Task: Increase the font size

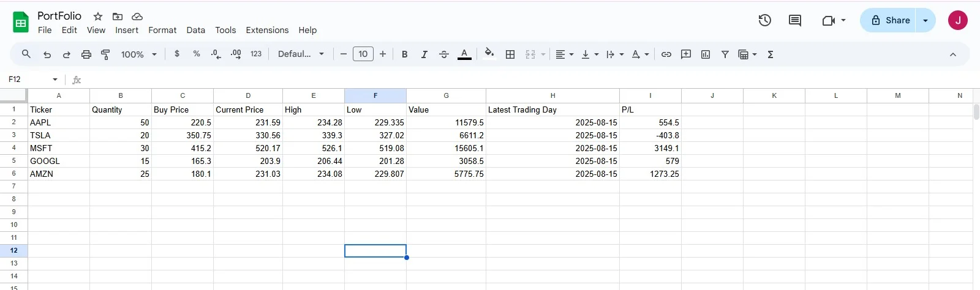Action: [x=383, y=54]
